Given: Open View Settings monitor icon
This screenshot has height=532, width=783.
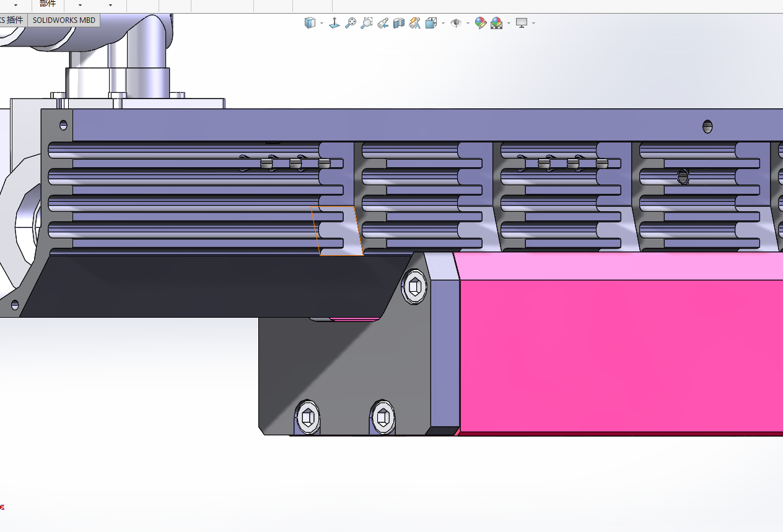Looking at the screenshot, I should tap(522, 24).
